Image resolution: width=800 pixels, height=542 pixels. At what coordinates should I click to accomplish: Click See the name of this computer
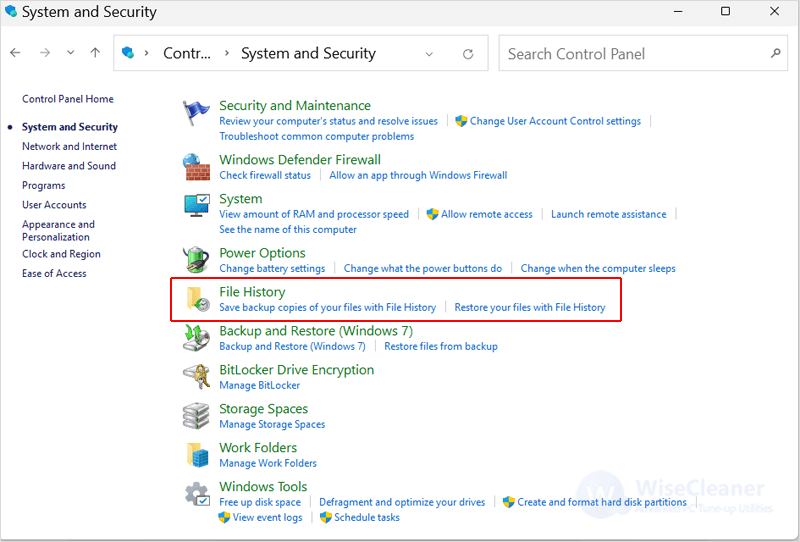coord(288,230)
